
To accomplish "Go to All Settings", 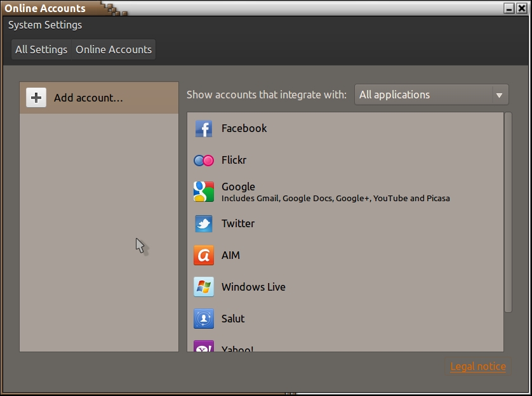I will pos(41,49).
